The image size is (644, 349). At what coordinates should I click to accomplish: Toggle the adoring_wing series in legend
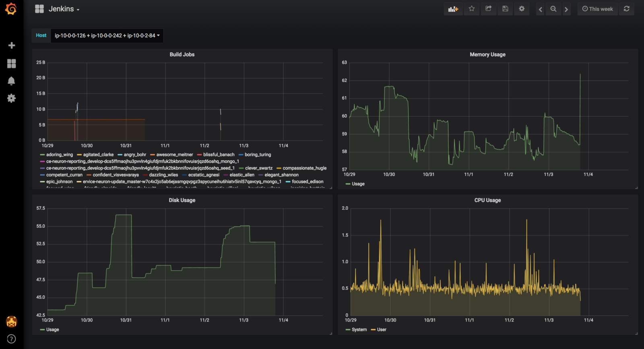pos(59,155)
